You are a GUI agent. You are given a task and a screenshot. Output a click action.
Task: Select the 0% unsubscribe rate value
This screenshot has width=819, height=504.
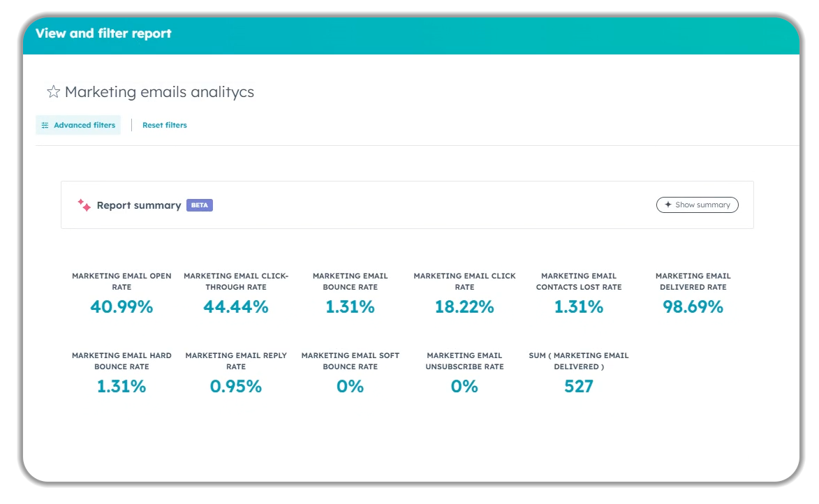click(x=464, y=387)
